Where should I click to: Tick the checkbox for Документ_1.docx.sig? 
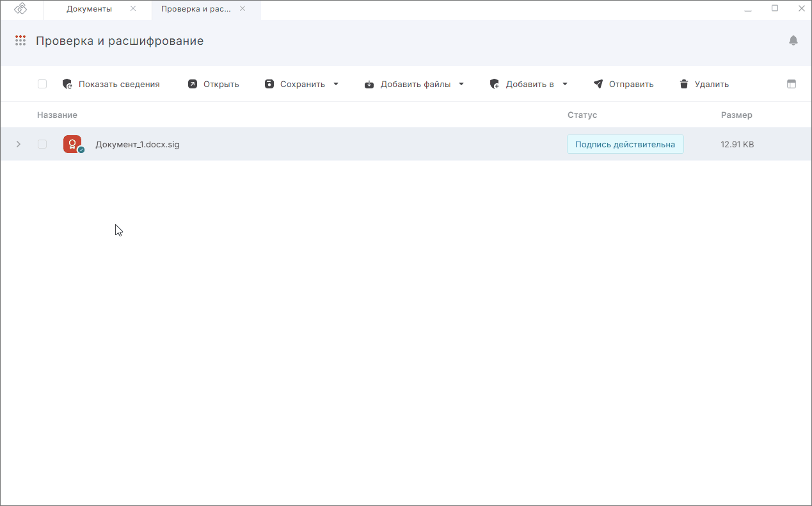pyautogui.click(x=42, y=144)
